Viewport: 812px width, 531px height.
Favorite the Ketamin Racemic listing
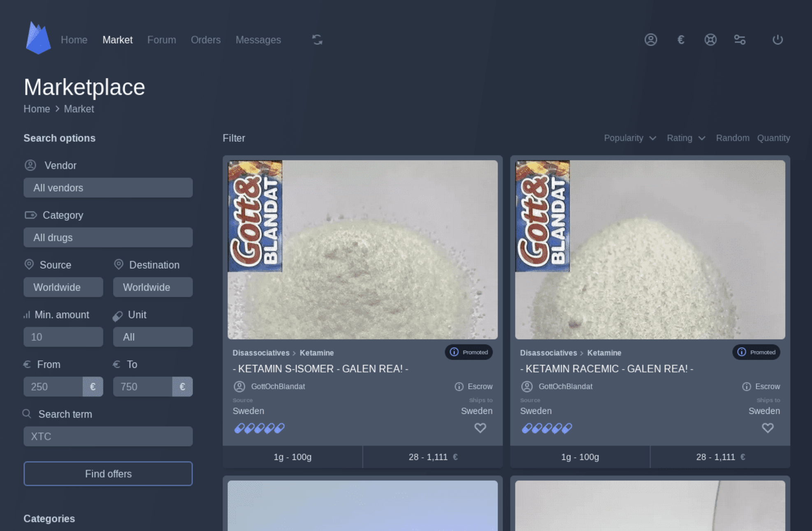point(767,428)
